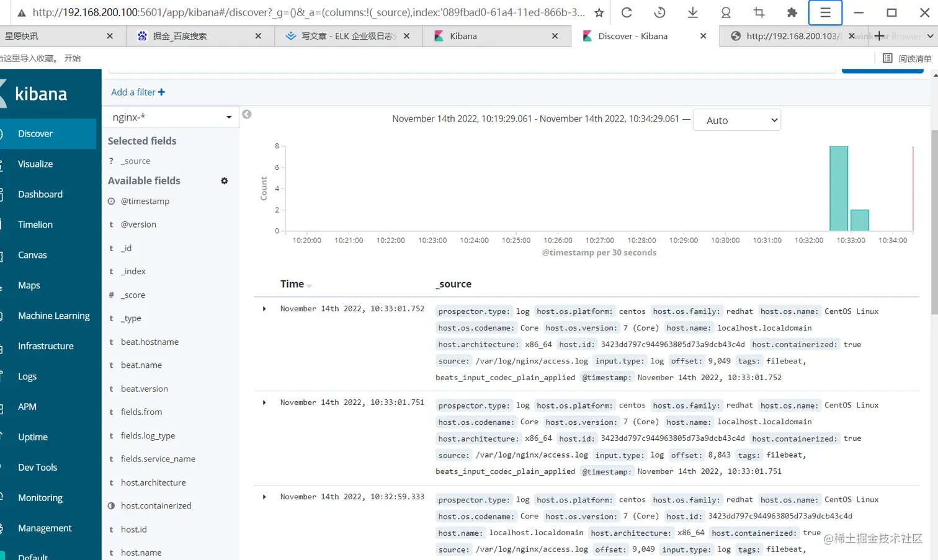
Task: Open Canvas in Kibana sidebar
Action: point(32,255)
